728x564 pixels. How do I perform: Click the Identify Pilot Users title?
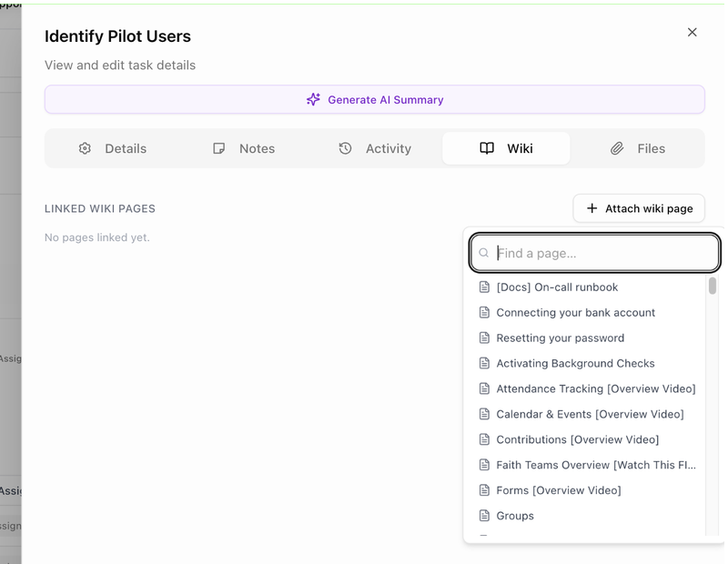coord(117,36)
